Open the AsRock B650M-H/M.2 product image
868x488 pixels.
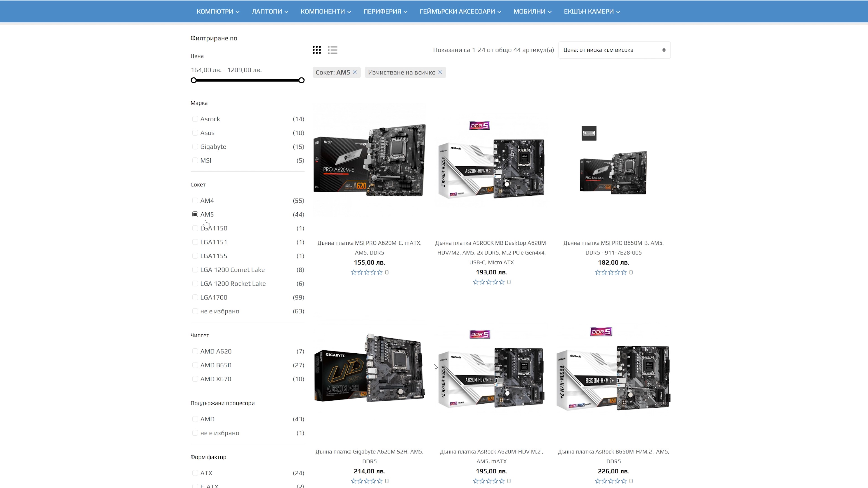coord(613,369)
